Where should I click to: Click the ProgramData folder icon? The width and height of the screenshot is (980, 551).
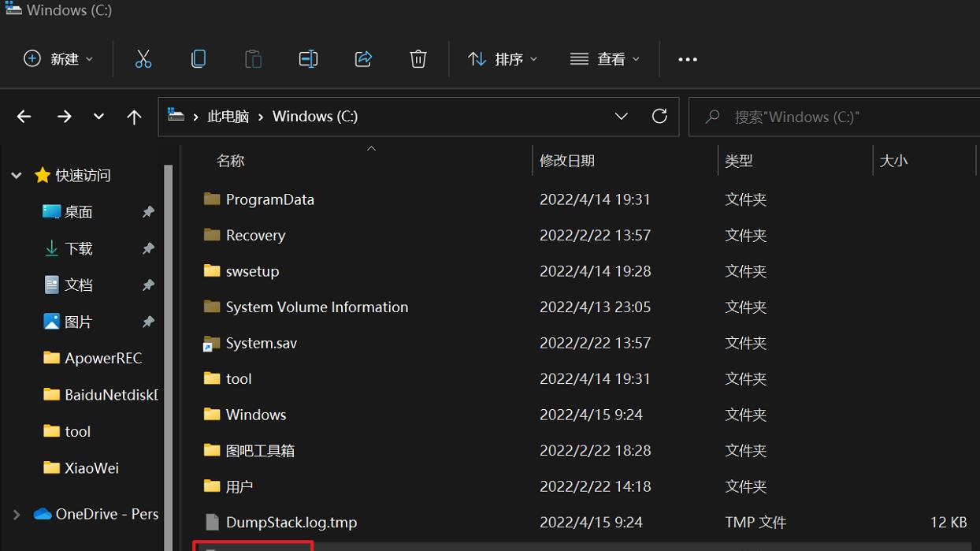click(x=211, y=199)
